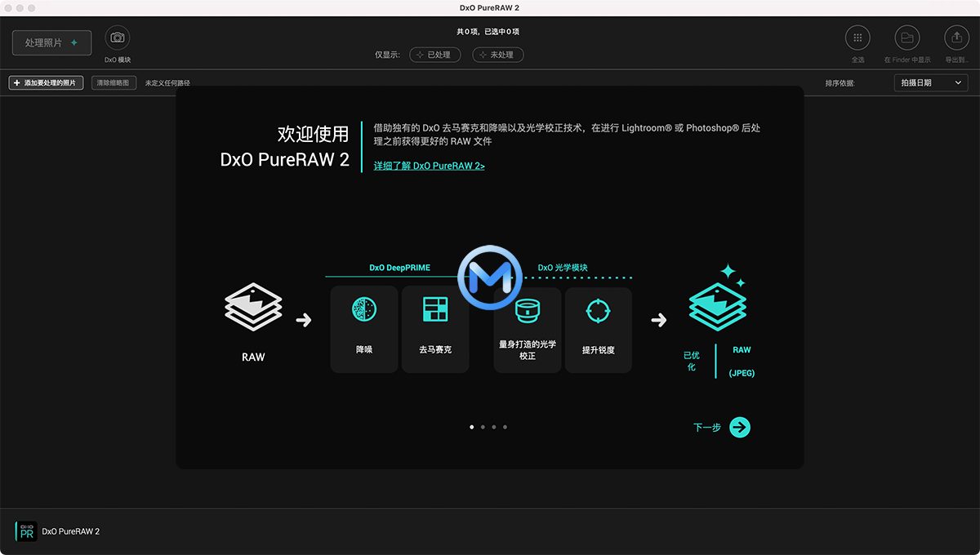This screenshot has height=555, width=980.
Task: Open link 详细了解 DxO PureRAW 2
Action: click(430, 166)
